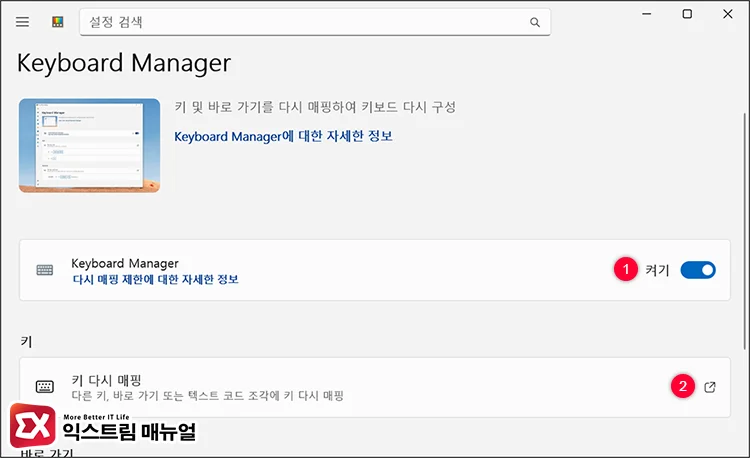Screen dimensions: 750x458
Task: Click keyboard icon beside 키 다시 매핑
Action: pyautogui.click(x=45, y=386)
